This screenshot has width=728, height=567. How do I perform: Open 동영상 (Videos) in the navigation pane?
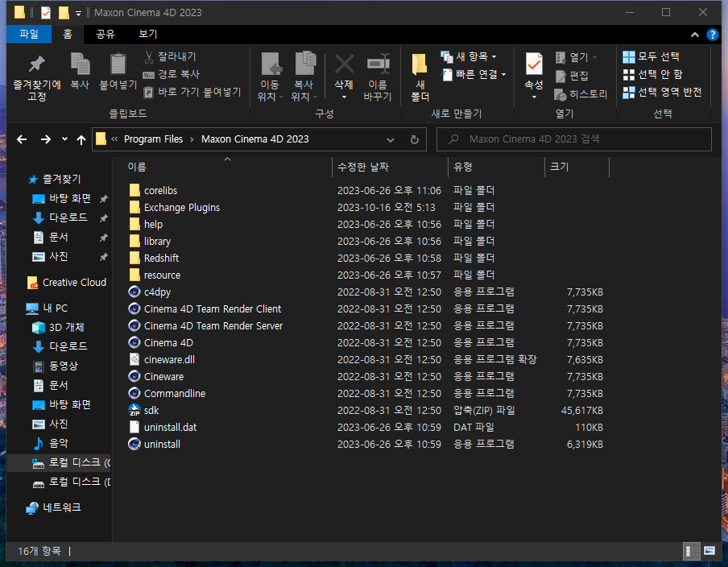[x=55, y=366]
